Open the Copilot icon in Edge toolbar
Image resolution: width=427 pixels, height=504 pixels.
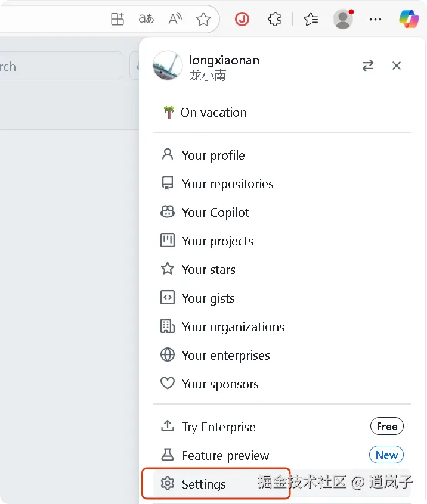pyautogui.click(x=409, y=19)
